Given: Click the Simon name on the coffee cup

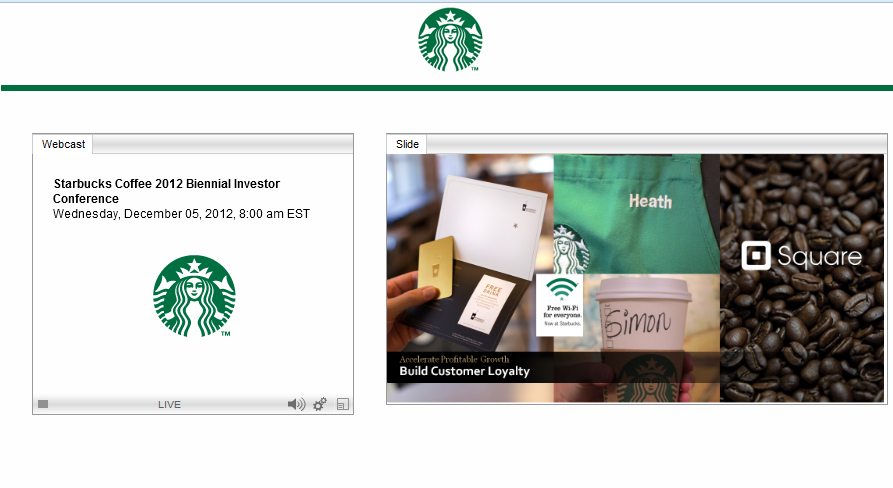Looking at the screenshot, I should pyautogui.click(x=637, y=322).
